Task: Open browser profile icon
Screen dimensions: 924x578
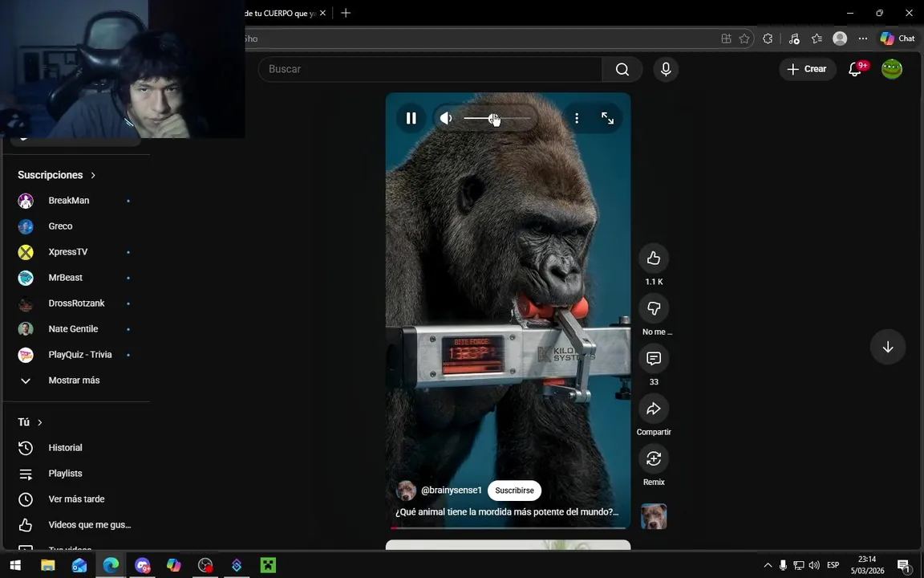Action: coord(840,39)
